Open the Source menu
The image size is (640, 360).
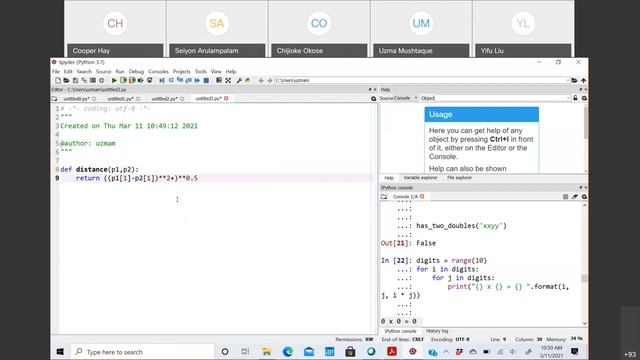tap(103, 71)
